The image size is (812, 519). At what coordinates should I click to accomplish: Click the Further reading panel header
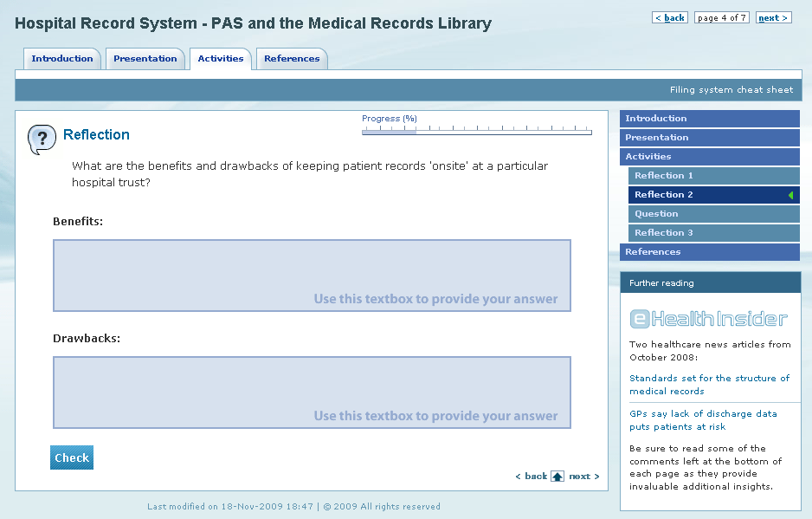(x=711, y=282)
